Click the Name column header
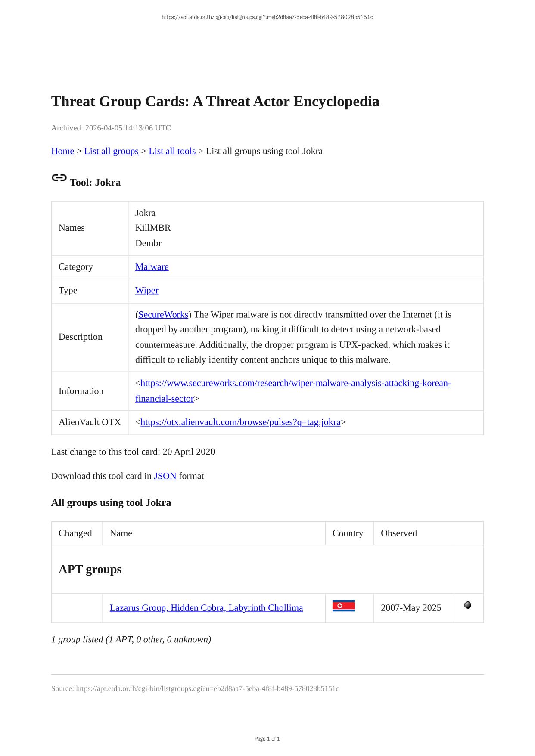535x756 pixels. (x=121, y=533)
